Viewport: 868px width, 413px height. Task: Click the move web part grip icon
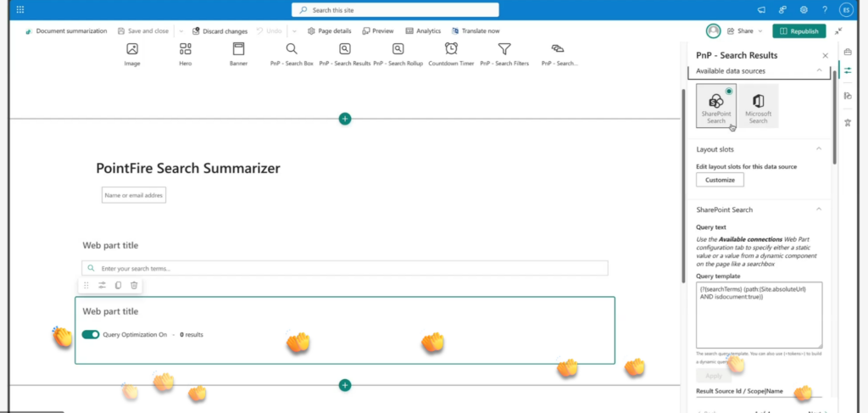[86, 286]
